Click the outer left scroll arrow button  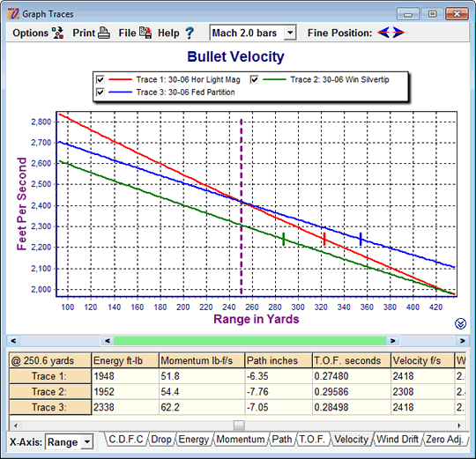(x=13, y=341)
